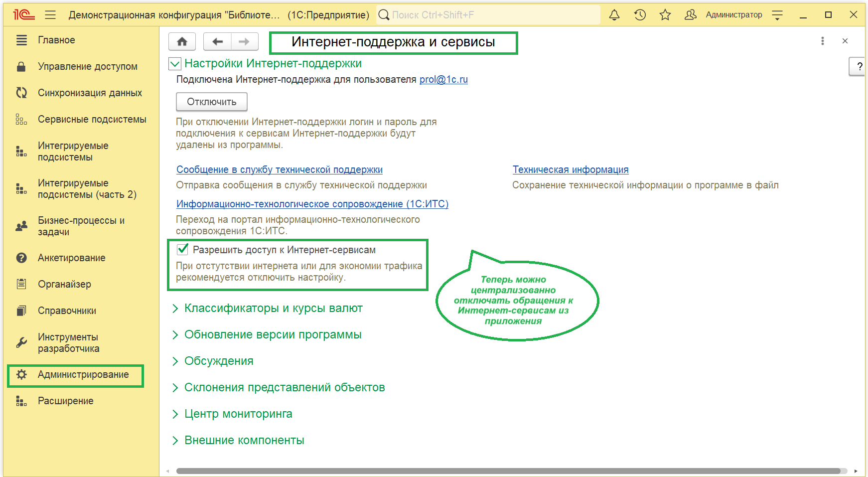Collapse Настройки Интернет-поддержки section
The height and width of the screenshot is (477, 868).
175,64
